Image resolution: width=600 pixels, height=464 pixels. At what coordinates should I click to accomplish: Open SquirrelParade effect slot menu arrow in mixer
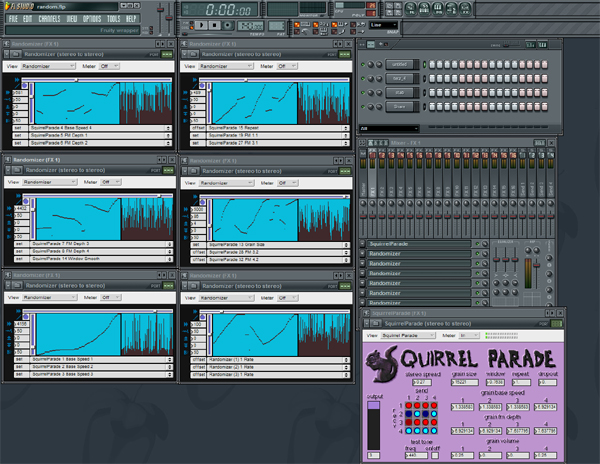tap(362, 244)
